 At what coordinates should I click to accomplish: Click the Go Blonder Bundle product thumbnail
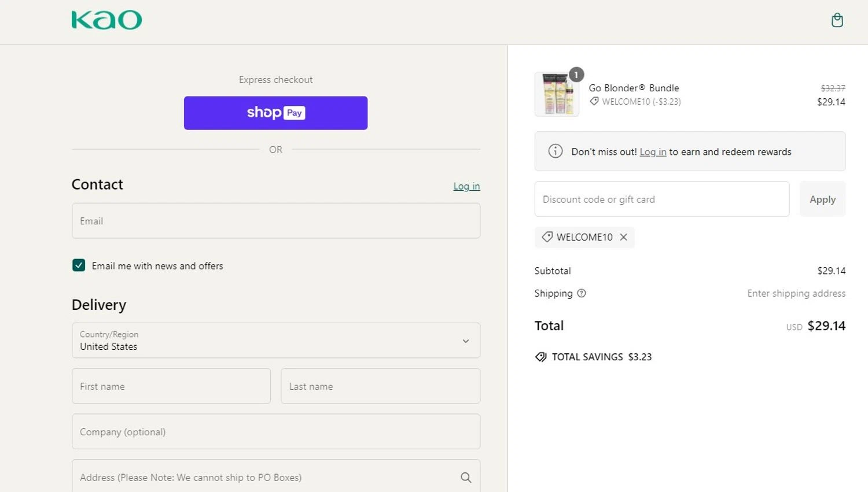[557, 94]
